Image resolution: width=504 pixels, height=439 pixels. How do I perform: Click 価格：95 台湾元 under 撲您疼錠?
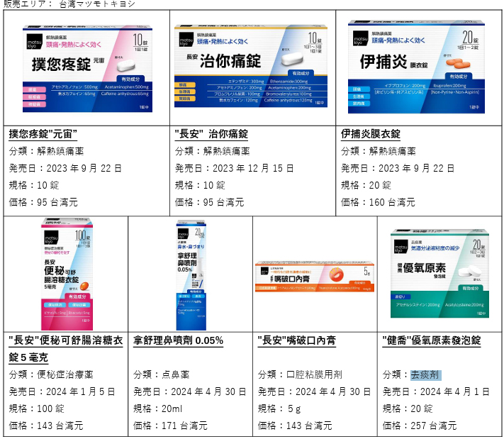point(43,202)
